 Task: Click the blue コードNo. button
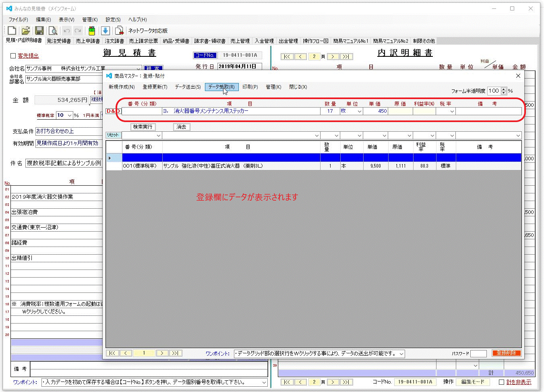pyautogui.click(x=205, y=56)
